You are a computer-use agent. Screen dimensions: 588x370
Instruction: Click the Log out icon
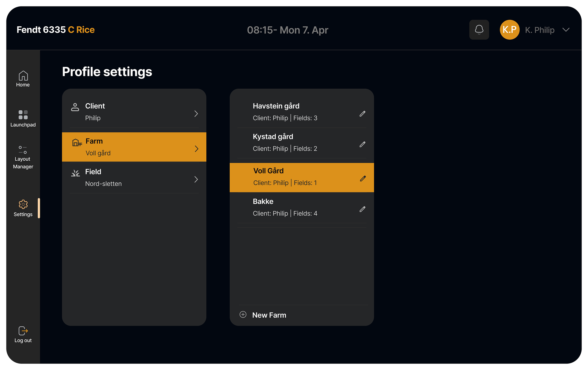pos(23,331)
